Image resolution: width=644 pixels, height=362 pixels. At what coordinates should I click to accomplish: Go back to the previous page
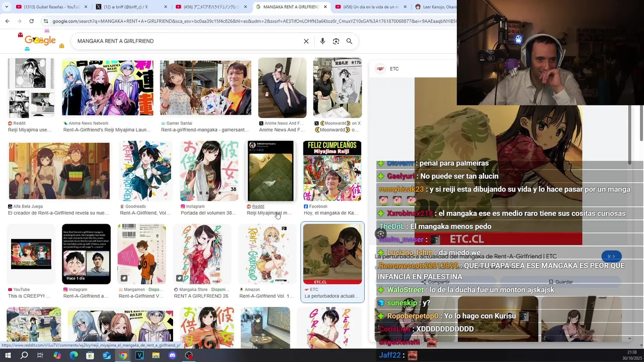pyautogui.click(x=7, y=21)
